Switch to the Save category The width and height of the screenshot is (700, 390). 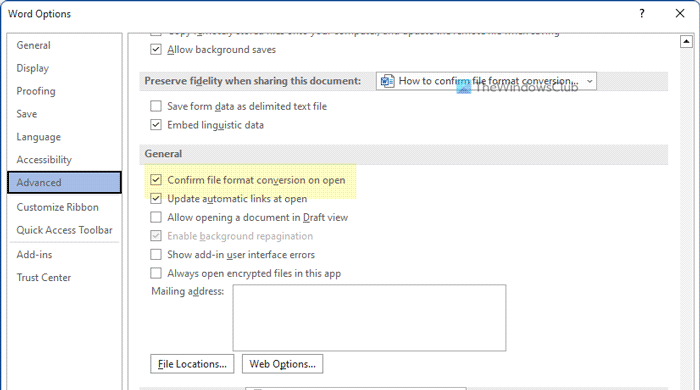64,114
